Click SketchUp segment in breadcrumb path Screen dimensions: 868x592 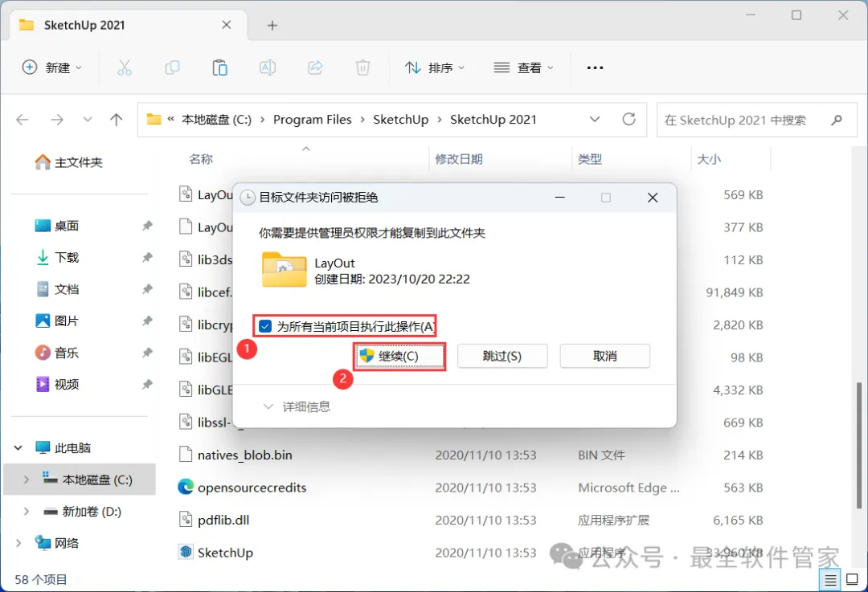401,120
